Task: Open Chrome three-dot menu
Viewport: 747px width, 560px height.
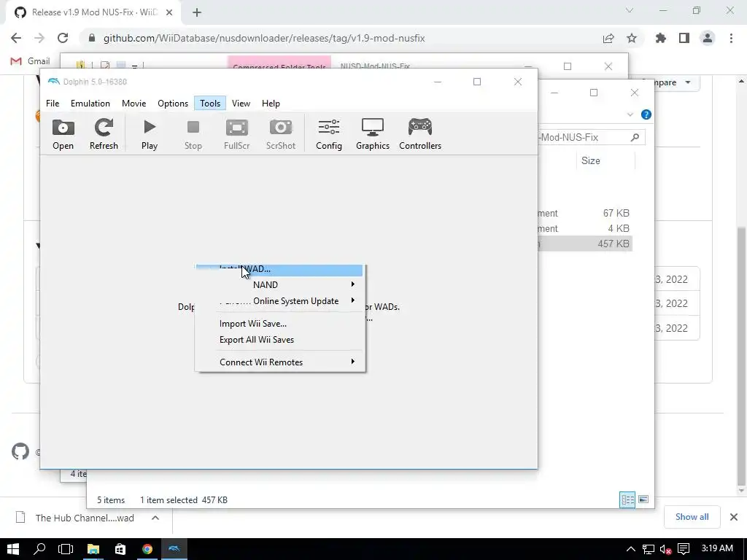Action: [x=731, y=38]
